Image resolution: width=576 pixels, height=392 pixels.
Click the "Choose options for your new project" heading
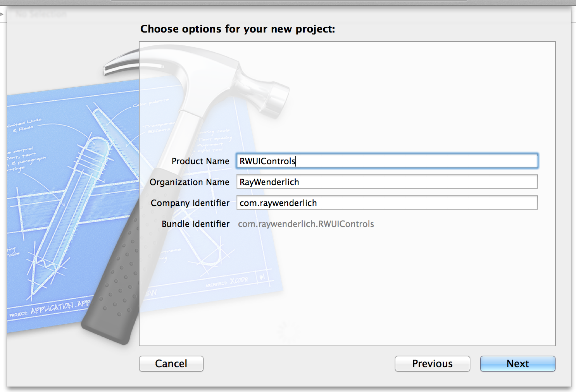238,29
